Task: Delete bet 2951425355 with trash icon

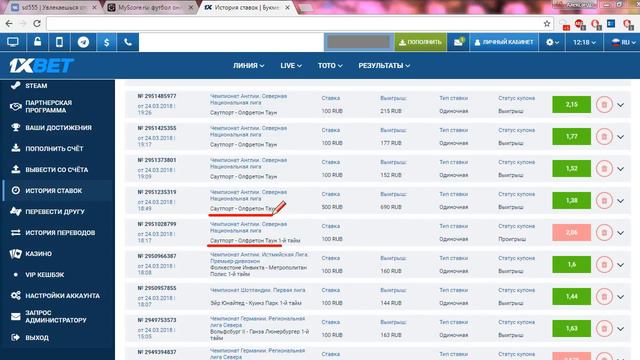Action: point(604,136)
